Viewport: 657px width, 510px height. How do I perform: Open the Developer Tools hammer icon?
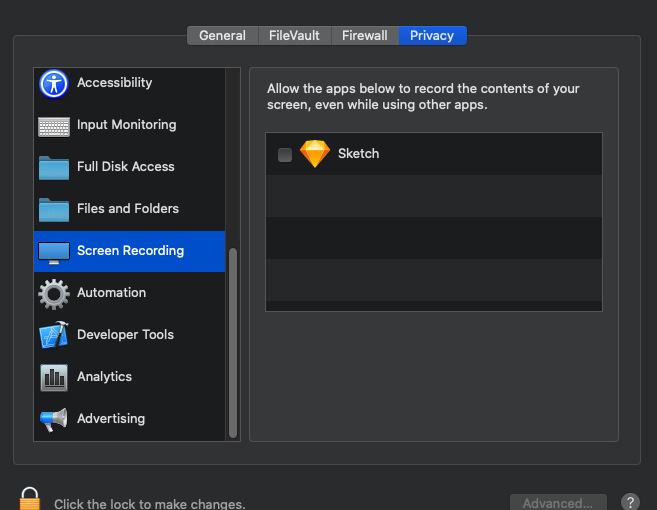click(x=54, y=335)
